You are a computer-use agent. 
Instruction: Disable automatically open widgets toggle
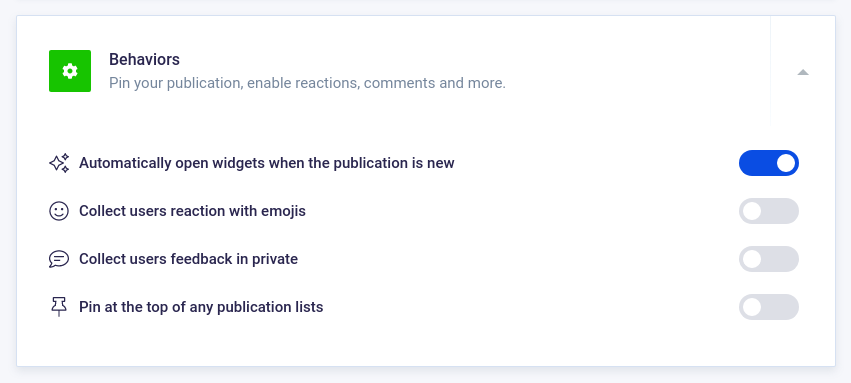[769, 163]
